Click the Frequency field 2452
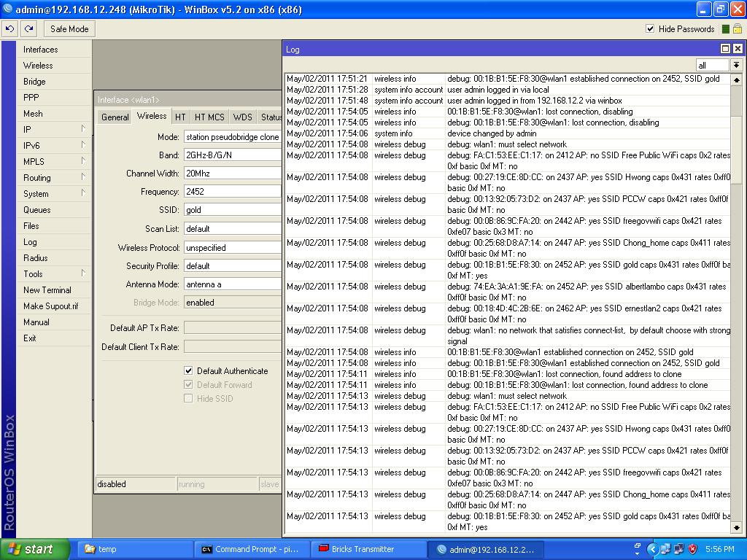Viewport: 747px width, 560px height. click(x=233, y=192)
